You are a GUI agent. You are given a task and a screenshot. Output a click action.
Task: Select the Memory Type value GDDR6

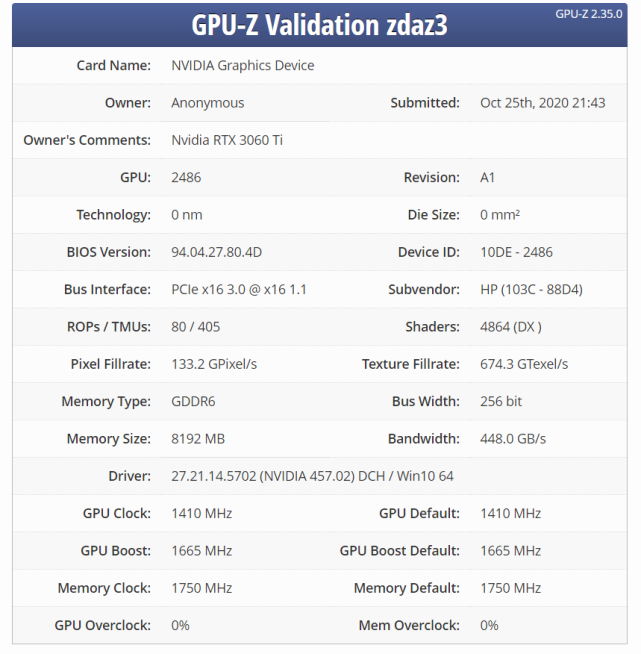(193, 401)
